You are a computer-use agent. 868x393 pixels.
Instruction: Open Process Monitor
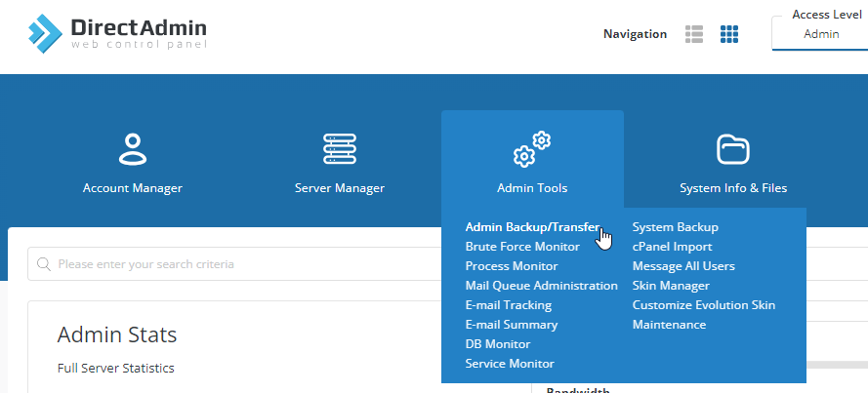click(x=512, y=266)
